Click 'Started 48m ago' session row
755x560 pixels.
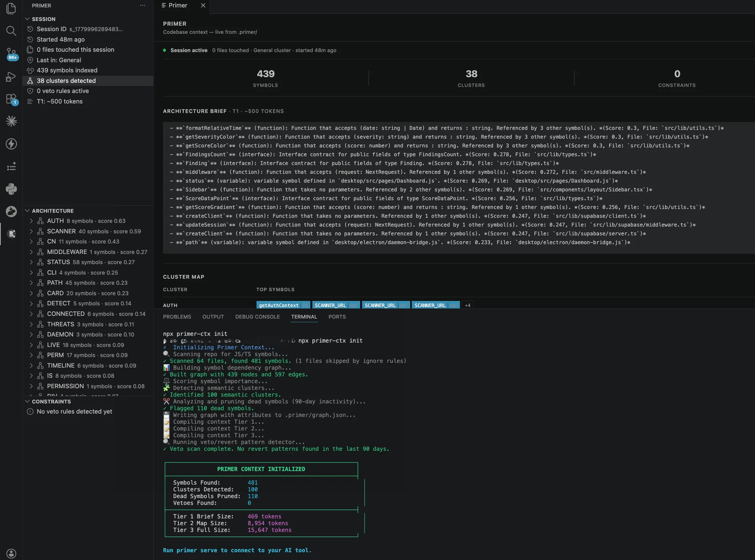88,39
